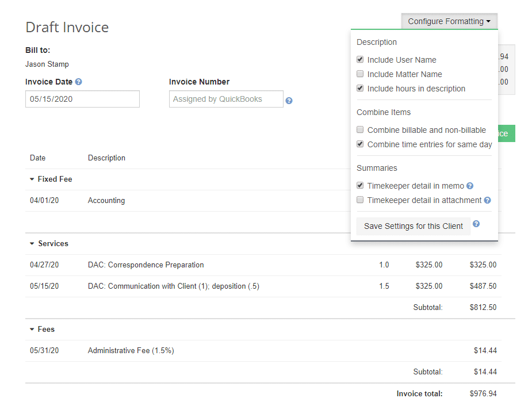This screenshot has width=532, height=402.
Task: Collapse the Services section
Action: (32, 243)
